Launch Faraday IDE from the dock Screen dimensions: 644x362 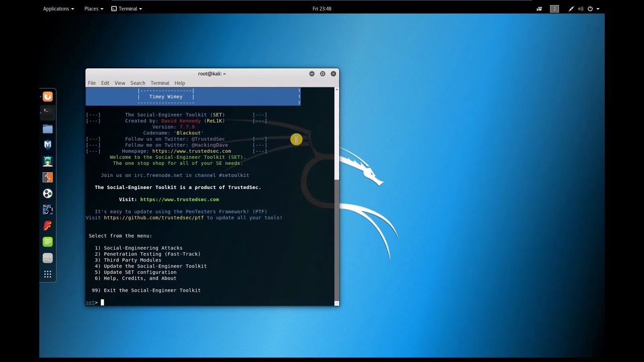pyautogui.click(x=48, y=226)
